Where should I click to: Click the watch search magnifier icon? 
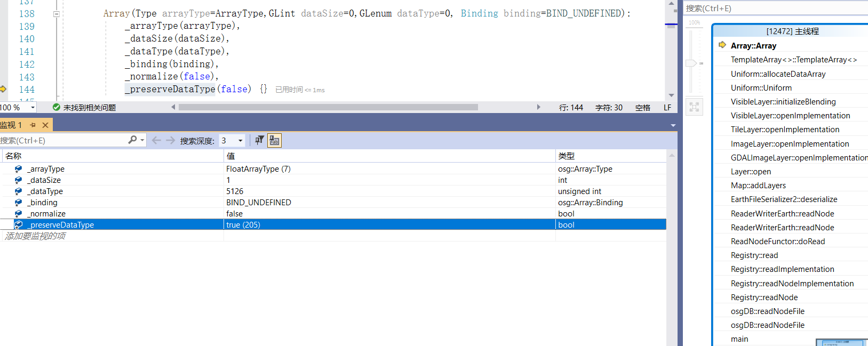(x=132, y=140)
